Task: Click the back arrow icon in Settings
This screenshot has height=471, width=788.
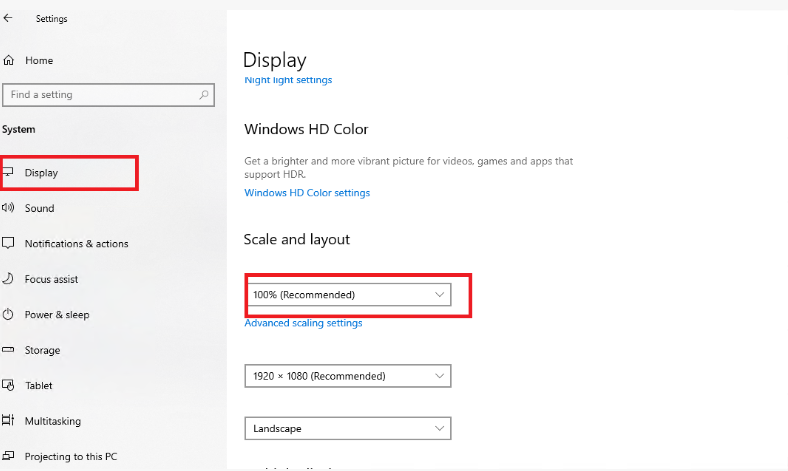Action: pyautogui.click(x=8, y=18)
